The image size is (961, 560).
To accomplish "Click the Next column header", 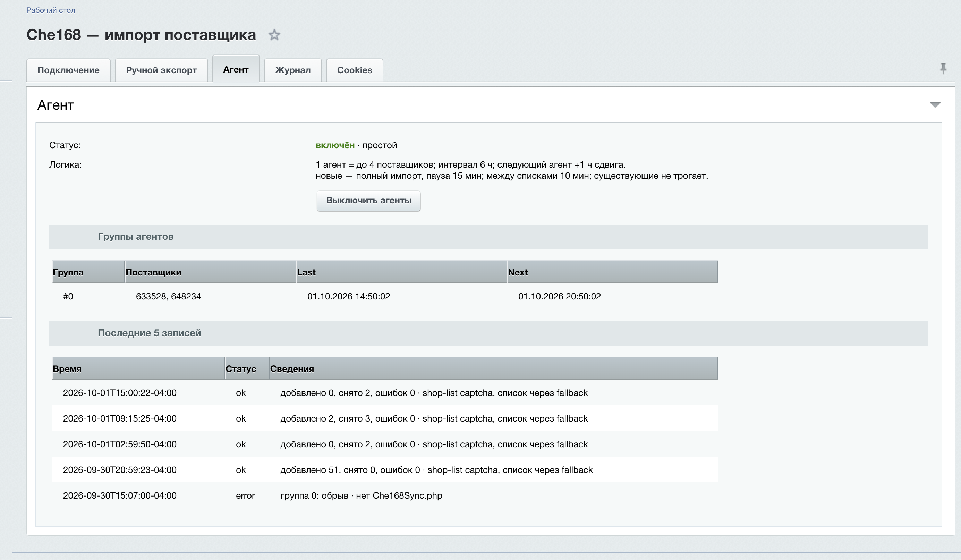I will 612,272.
